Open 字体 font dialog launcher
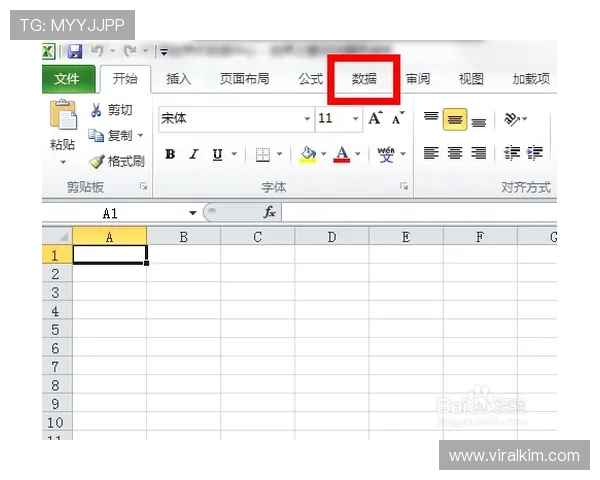Image resolution: width=600 pixels, height=480 pixels. click(404, 186)
